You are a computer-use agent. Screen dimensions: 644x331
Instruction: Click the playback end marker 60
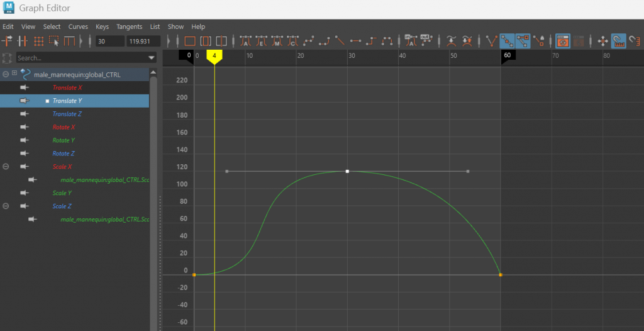(507, 57)
